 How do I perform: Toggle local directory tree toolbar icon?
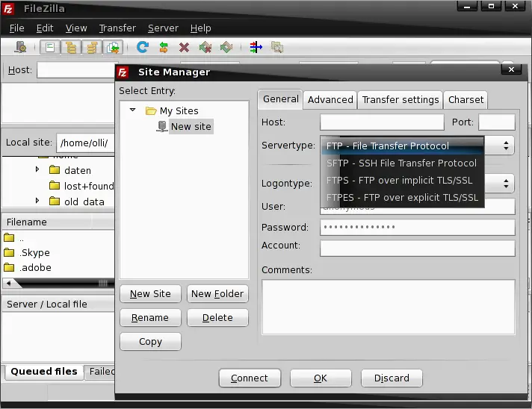70,47
